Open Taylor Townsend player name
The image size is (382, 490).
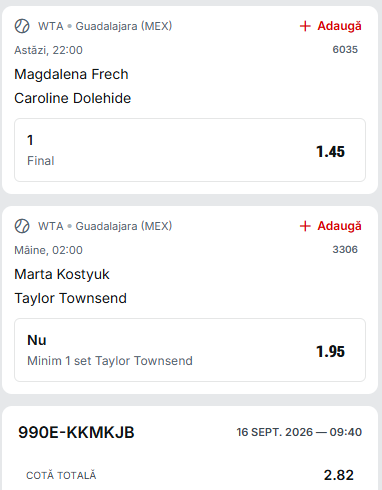point(71,298)
